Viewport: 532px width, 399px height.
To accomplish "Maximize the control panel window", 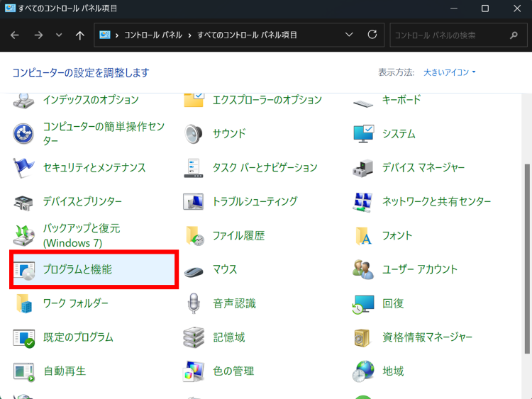I will pos(485,9).
